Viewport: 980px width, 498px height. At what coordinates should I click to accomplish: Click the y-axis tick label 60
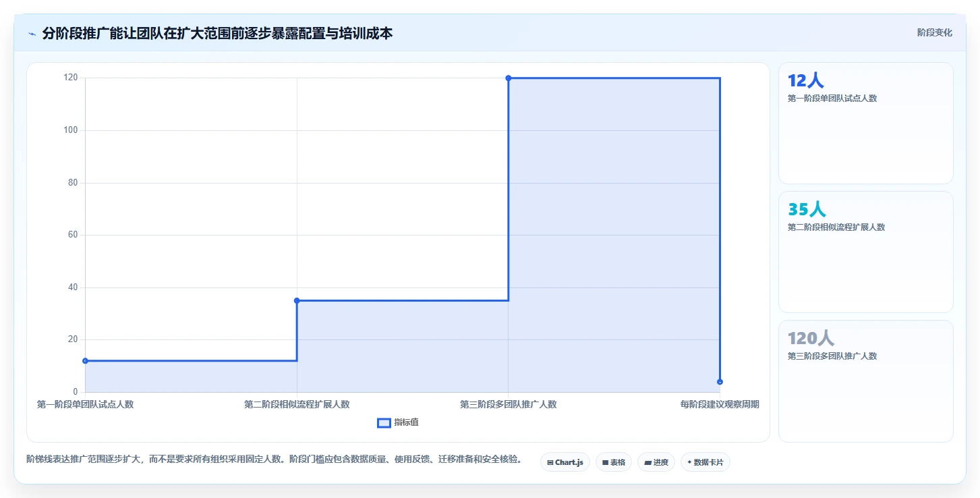point(73,235)
